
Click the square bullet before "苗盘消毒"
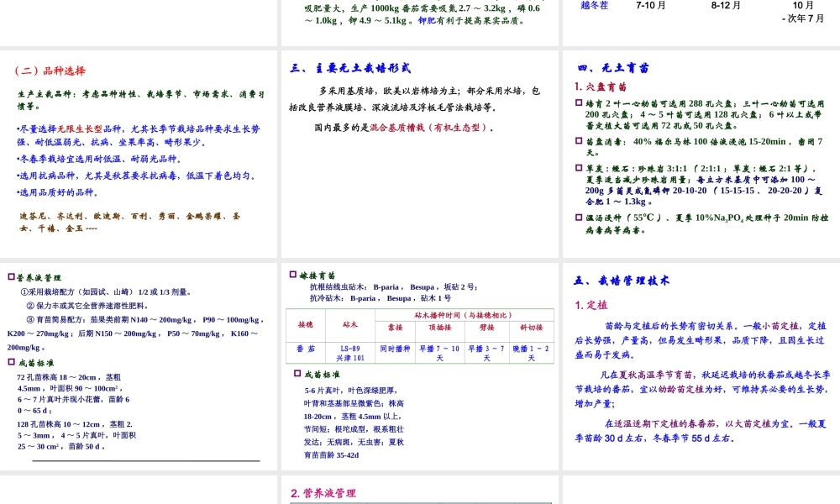(x=579, y=141)
